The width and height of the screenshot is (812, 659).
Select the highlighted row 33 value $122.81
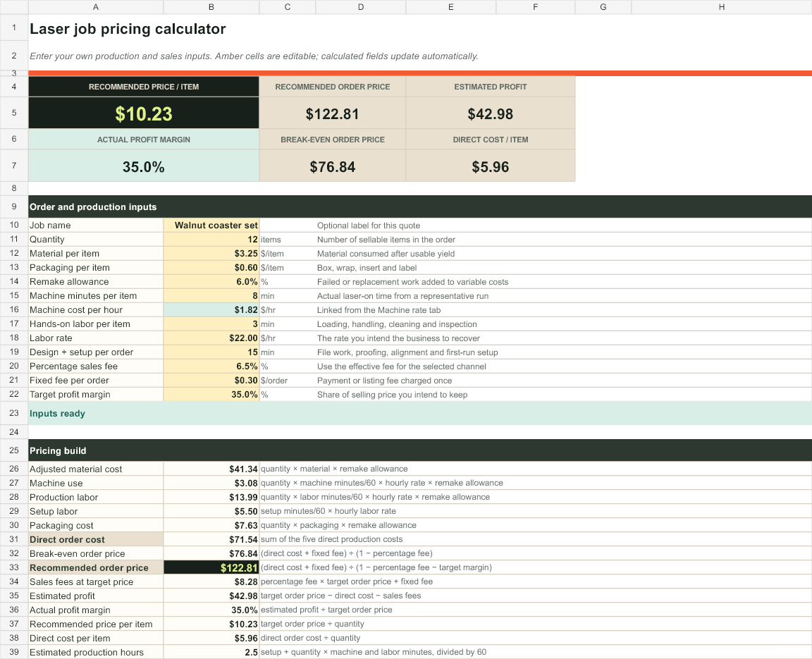(211, 567)
